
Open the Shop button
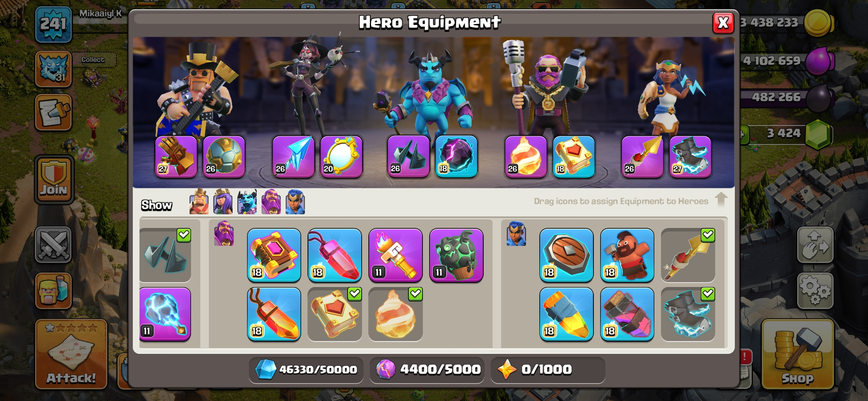coord(798,355)
